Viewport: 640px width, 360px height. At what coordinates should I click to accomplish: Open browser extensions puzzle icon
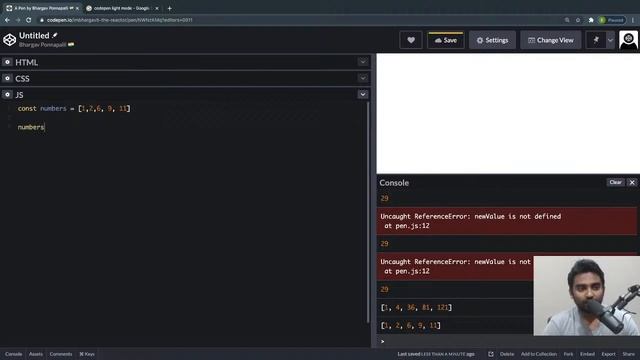(x=591, y=20)
